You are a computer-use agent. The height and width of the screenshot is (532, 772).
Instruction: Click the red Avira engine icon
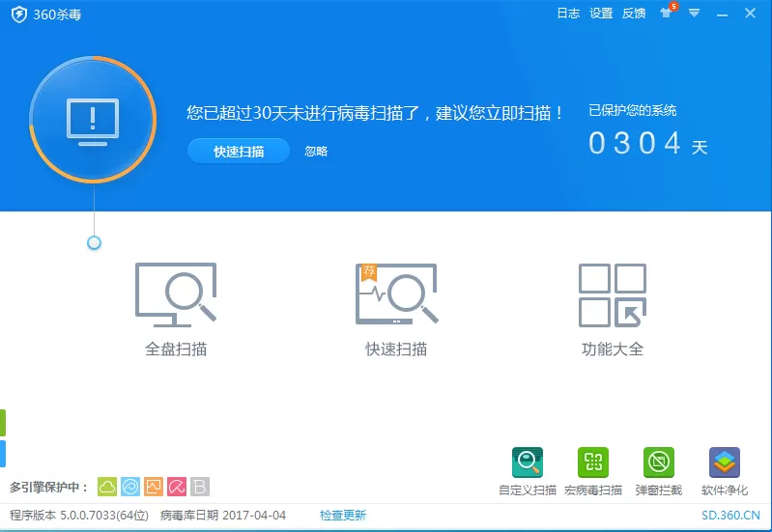pyautogui.click(x=177, y=487)
